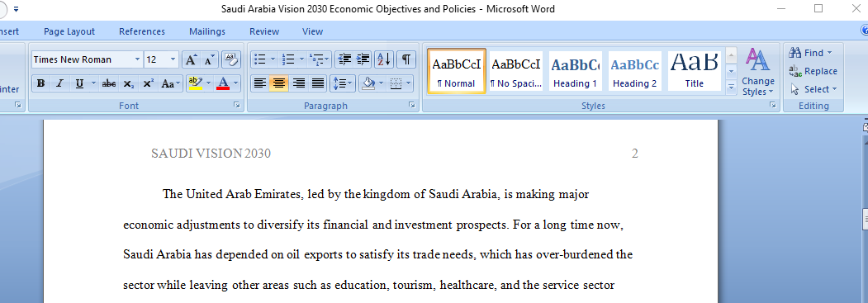Screen dimensions: 868x303
Task: Apply the Normal style
Action: pos(457,71)
